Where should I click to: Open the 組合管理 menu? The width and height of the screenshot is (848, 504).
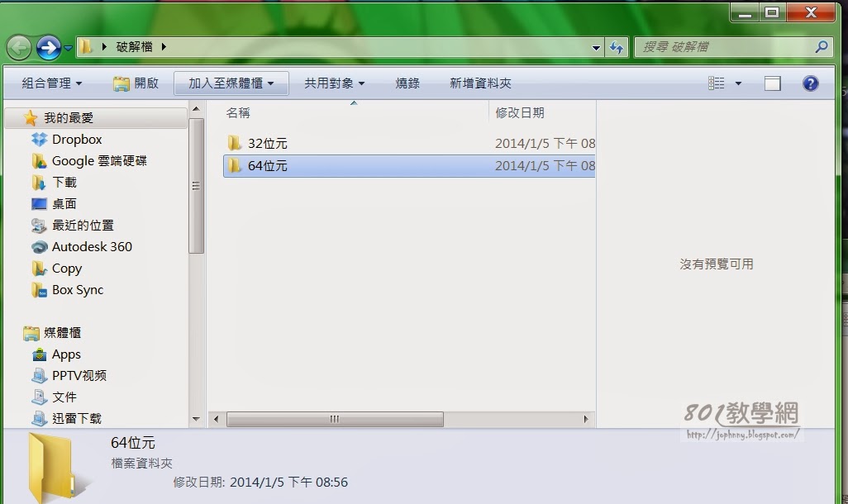pos(51,83)
